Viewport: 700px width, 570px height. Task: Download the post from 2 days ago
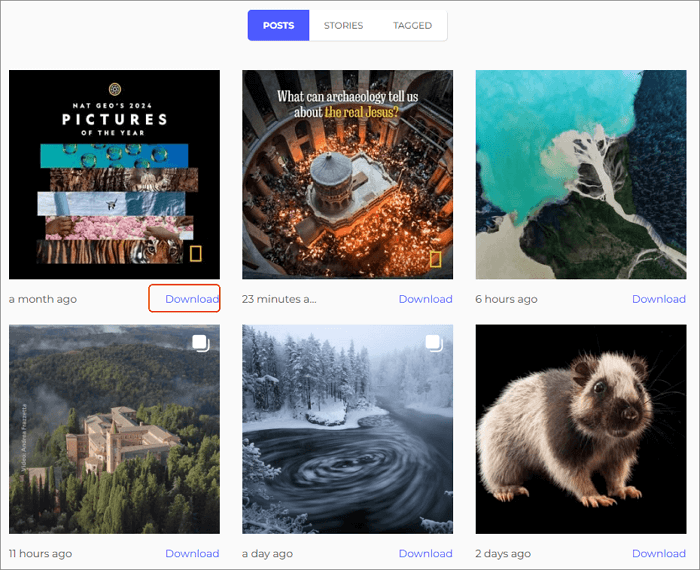658,553
